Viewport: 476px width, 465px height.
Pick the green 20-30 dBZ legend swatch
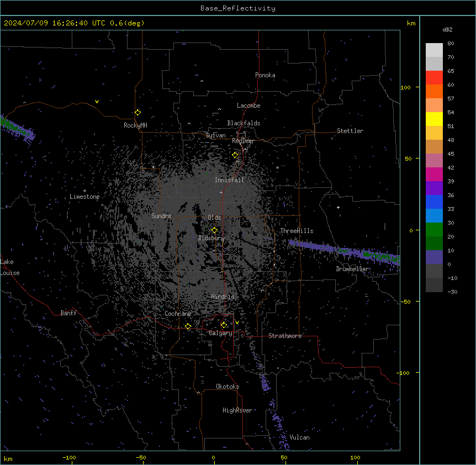click(434, 230)
